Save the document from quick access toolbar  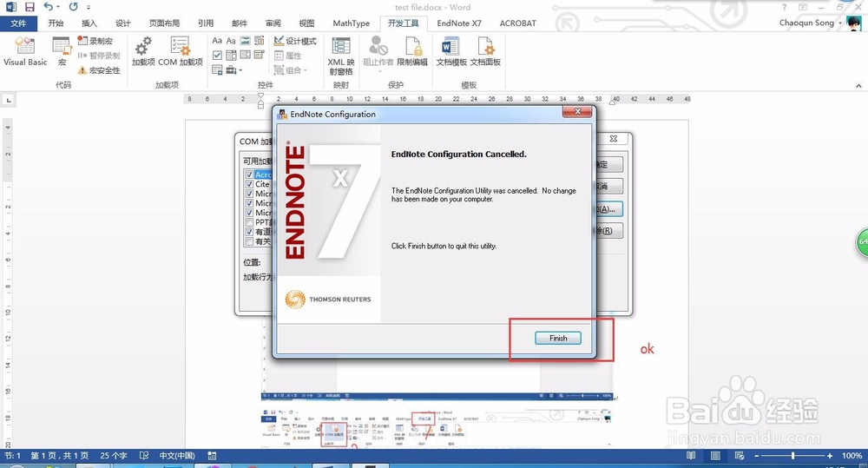(x=30, y=7)
